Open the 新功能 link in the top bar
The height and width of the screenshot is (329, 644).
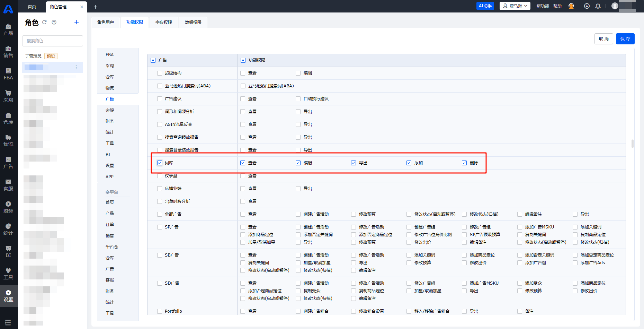click(x=543, y=6)
